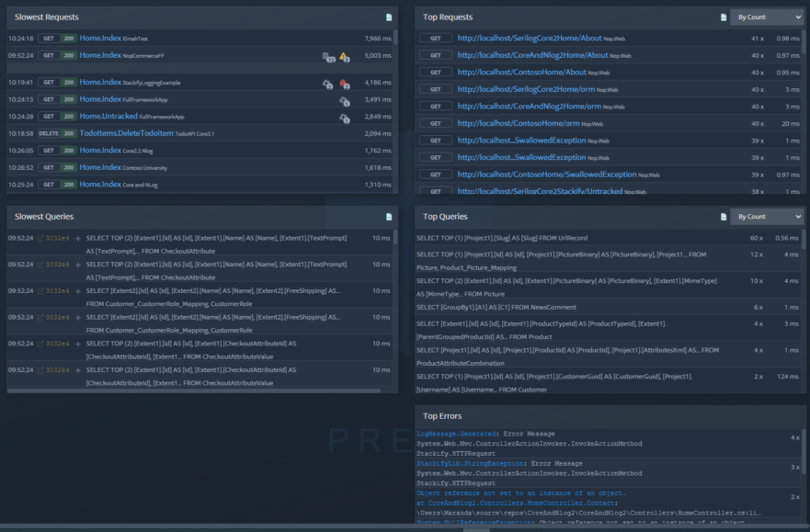Open the Top Queries By Count dropdown
810x532 pixels.
click(767, 217)
